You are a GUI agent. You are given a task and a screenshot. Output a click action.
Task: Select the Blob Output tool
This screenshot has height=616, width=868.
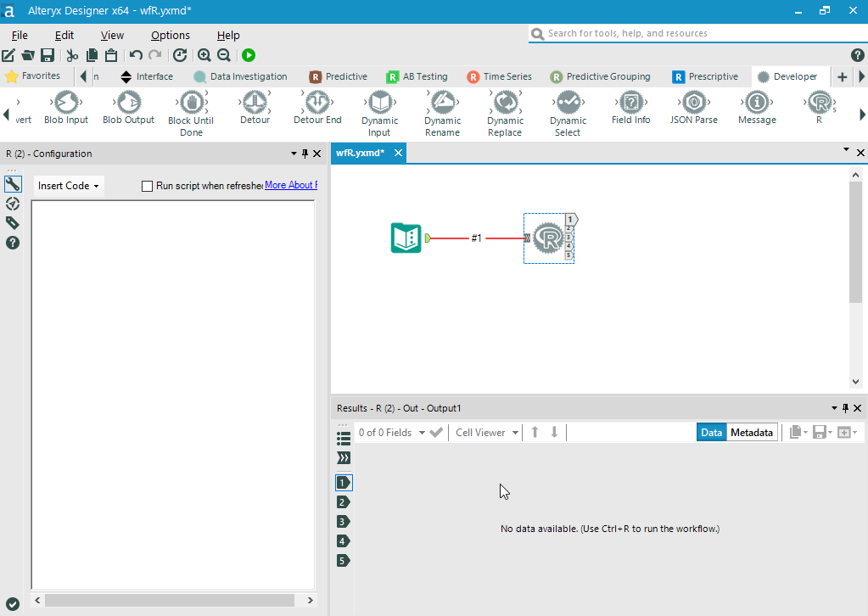(128, 109)
